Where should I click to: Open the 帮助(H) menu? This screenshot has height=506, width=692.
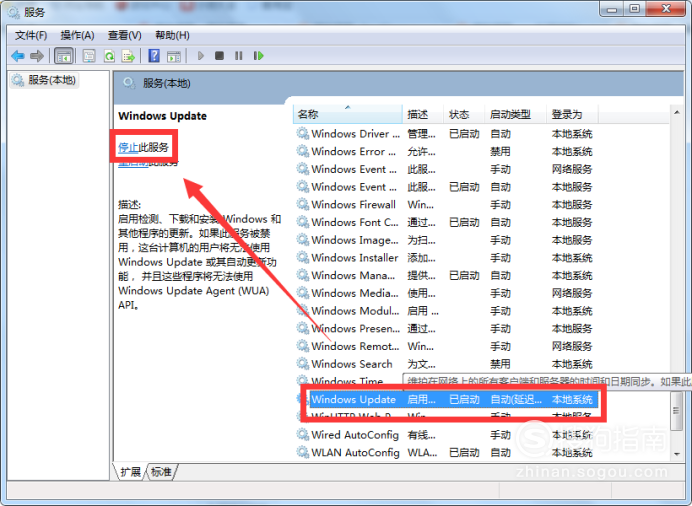click(x=172, y=35)
